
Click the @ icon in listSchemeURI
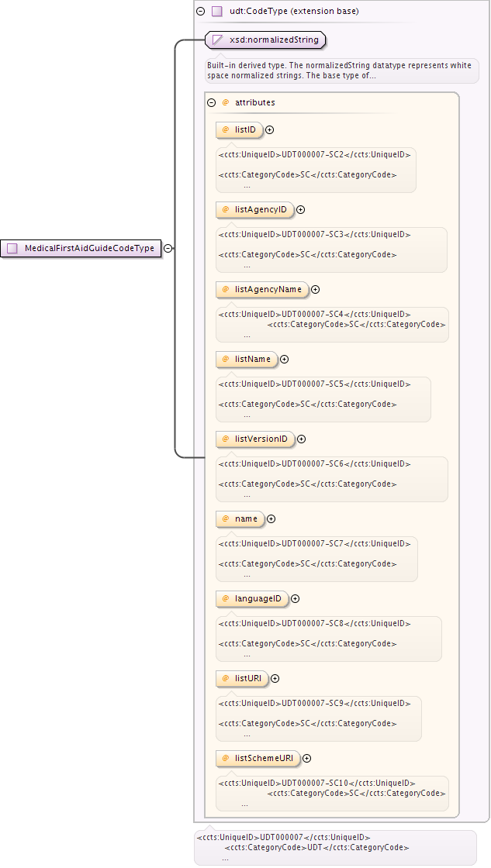[x=226, y=759]
